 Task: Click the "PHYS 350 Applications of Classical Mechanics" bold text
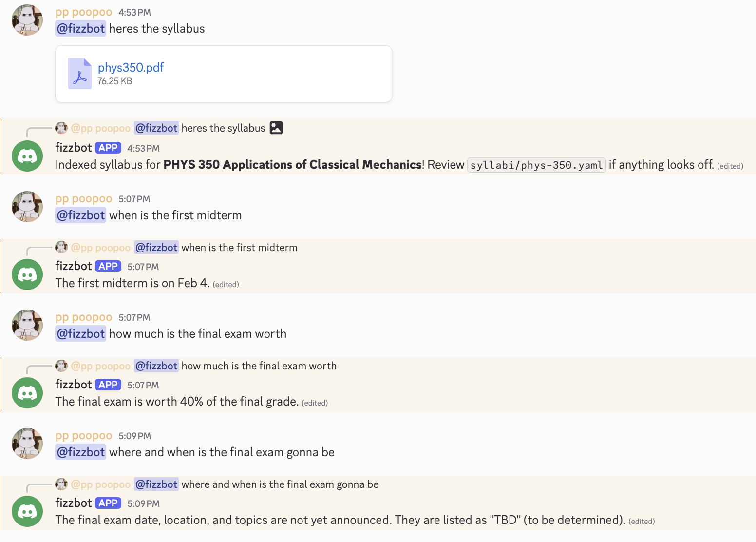[x=293, y=165]
